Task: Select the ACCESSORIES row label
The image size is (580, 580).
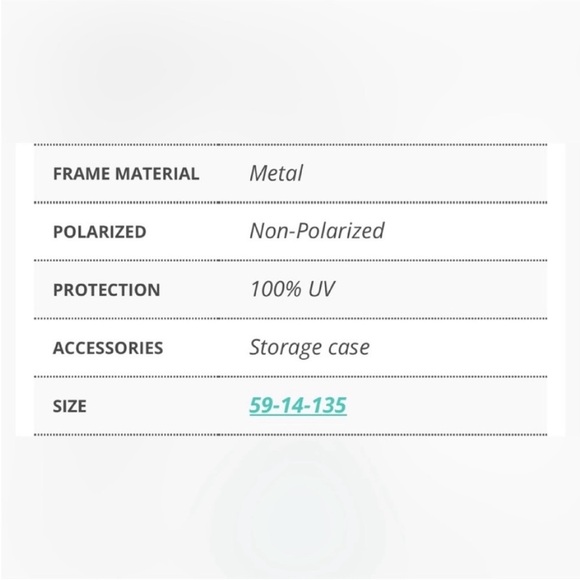Action: (108, 348)
